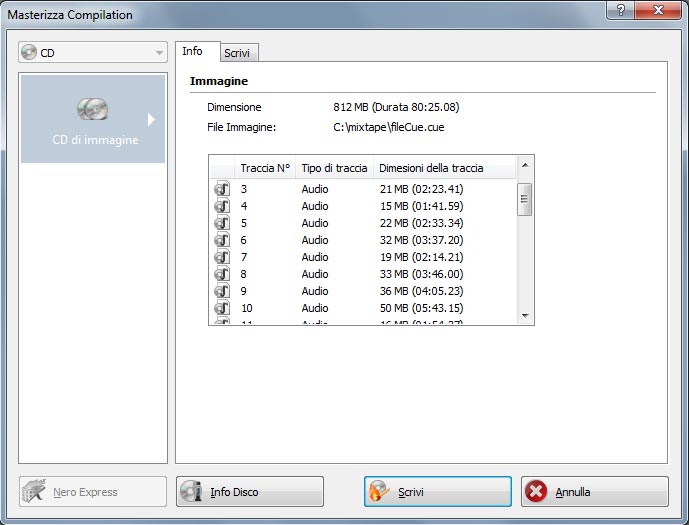Click the track list scroll down arrow
The height and width of the screenshot is (525, 689).
click(x=525, y=315)
